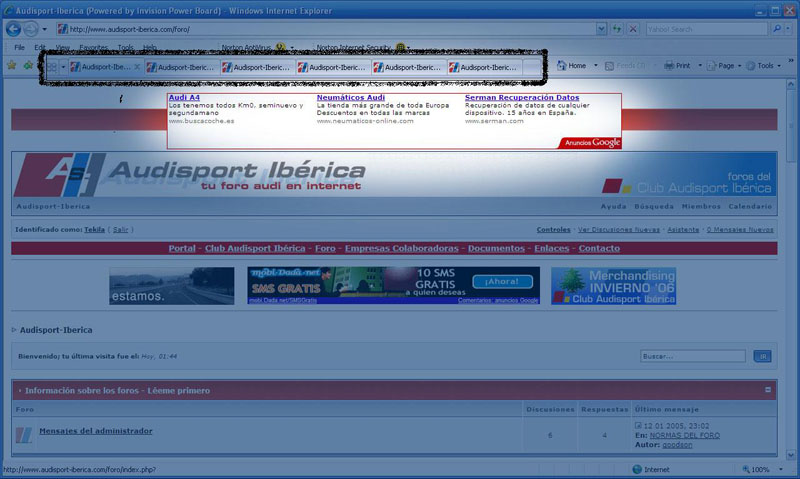Open the Calendario header link
Image resolution: width=800 pixels, height=479 pixels.
click(750, 207)
